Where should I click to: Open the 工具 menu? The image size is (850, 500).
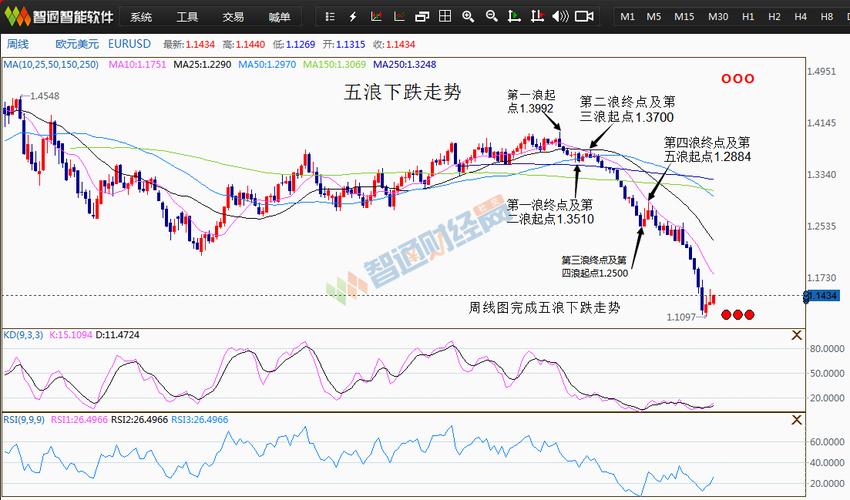pyautogui.click(x=187, y=17)
